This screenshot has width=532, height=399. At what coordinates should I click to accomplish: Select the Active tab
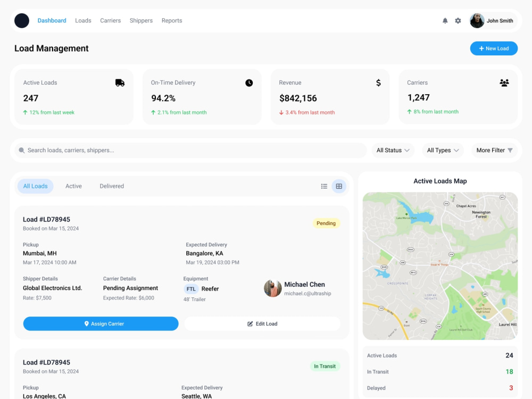[x=73, y=186]
